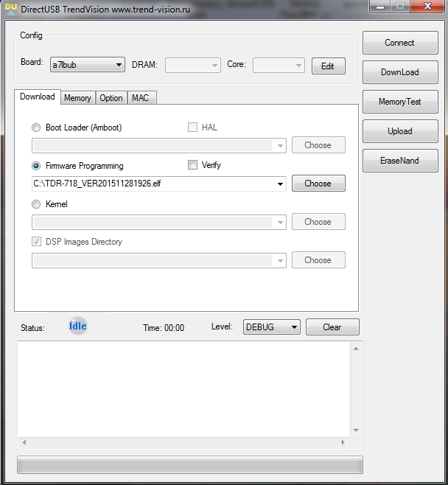
Task: Select the Boot Loader (Amboot) radio button
Action: click(x=36, y=128)
